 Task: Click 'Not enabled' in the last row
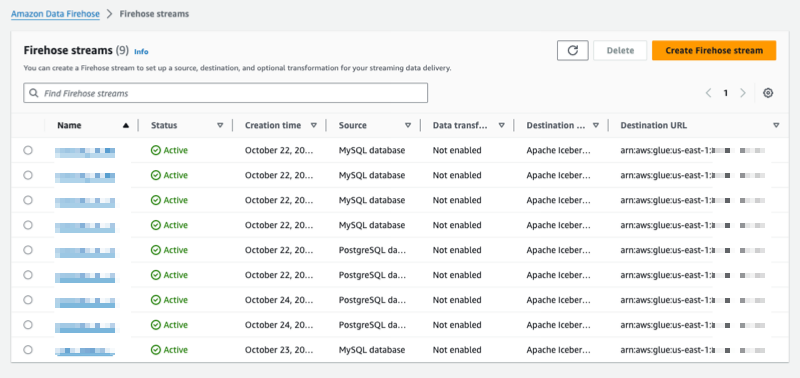point(457,350)
